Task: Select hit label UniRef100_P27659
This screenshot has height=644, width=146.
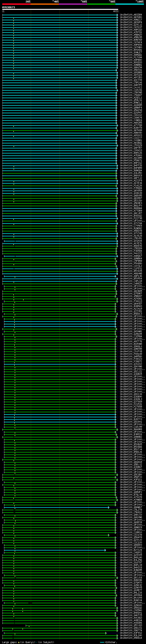Action: [x=131, y=407]
